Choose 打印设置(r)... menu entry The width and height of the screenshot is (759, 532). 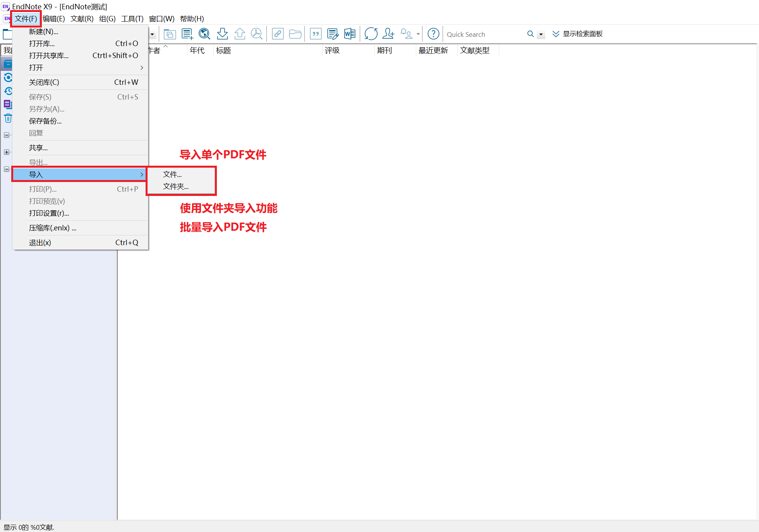point(80,213)
